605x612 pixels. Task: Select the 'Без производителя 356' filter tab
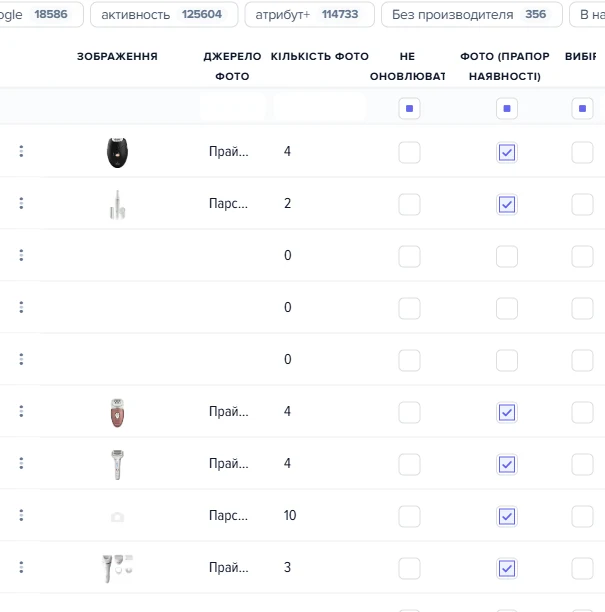[472, 14]
